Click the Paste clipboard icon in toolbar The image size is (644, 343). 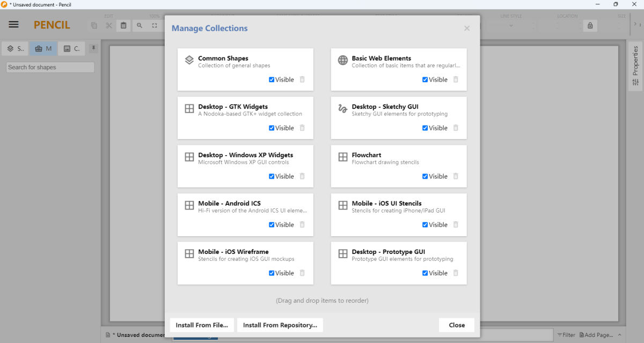[123, 25]
